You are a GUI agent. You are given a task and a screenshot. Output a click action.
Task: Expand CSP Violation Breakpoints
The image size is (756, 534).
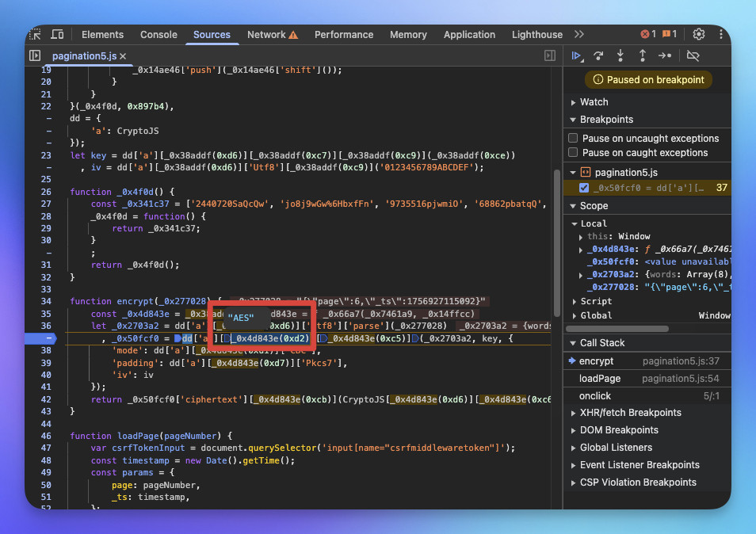[573, 483]
